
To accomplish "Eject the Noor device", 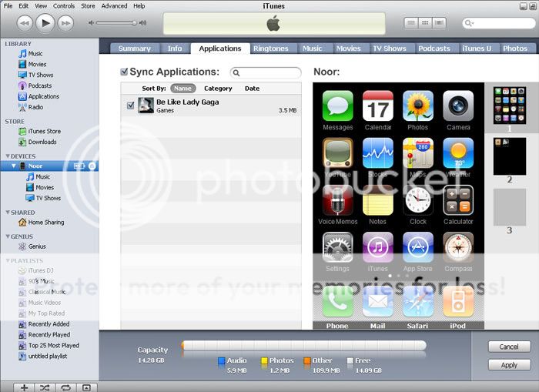I will (92, 166).
